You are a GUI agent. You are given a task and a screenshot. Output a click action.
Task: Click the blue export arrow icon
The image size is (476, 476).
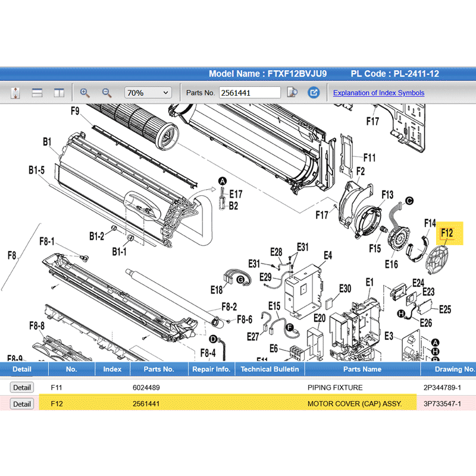coord(314,93)
